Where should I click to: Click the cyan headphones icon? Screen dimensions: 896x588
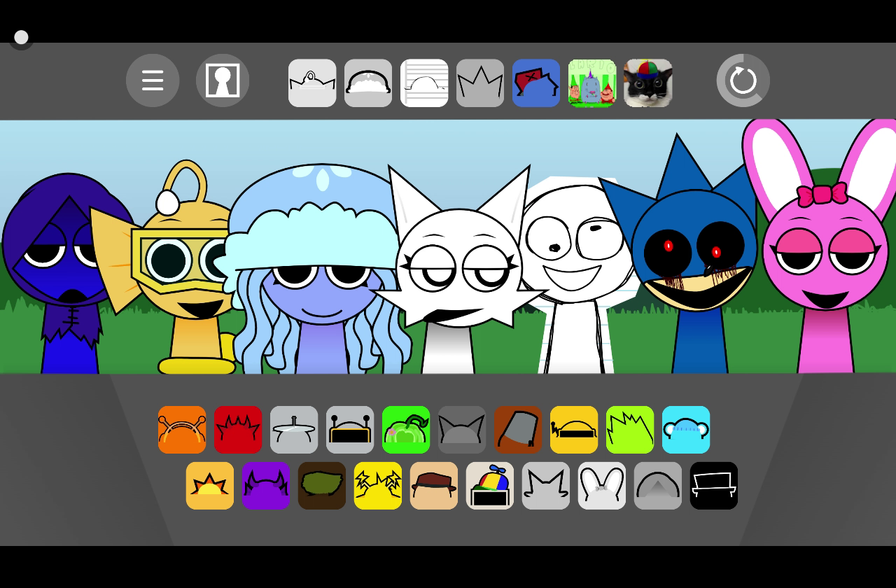686,430
